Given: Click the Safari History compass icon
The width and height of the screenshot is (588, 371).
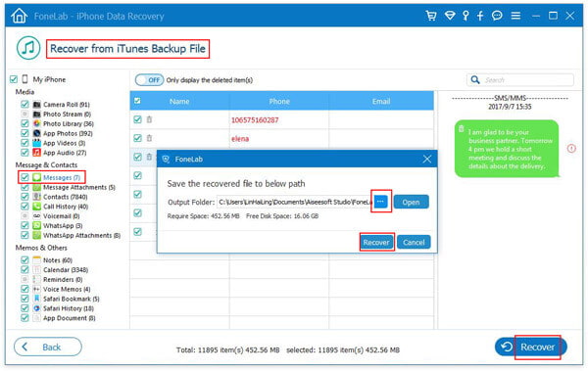Looking at the screenshot, I should (37, 308).
